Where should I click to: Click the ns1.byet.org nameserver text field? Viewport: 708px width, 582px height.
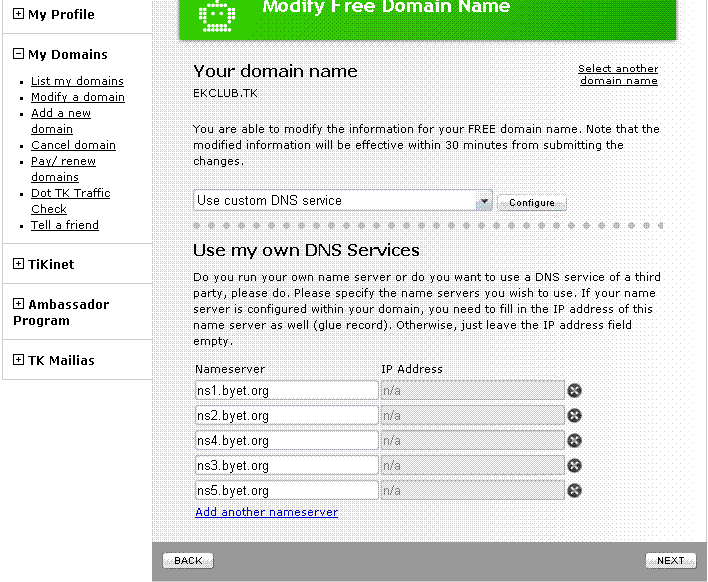286,391
